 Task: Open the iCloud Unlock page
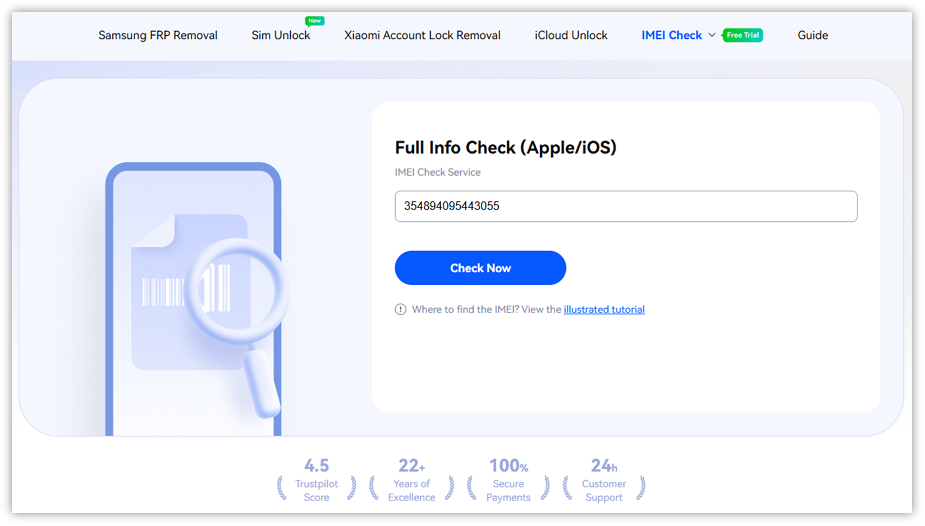pyautogui.click(x=571, y=35)
